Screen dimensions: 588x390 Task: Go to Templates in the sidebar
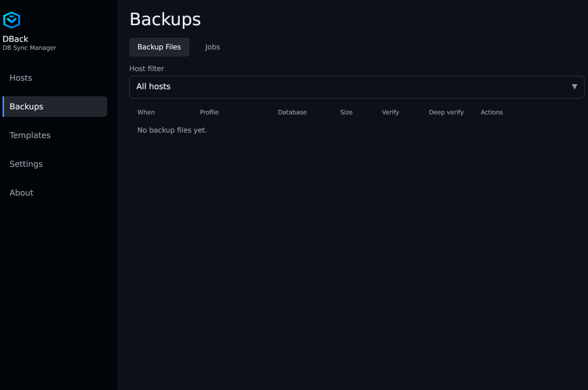tap(55, 135)
